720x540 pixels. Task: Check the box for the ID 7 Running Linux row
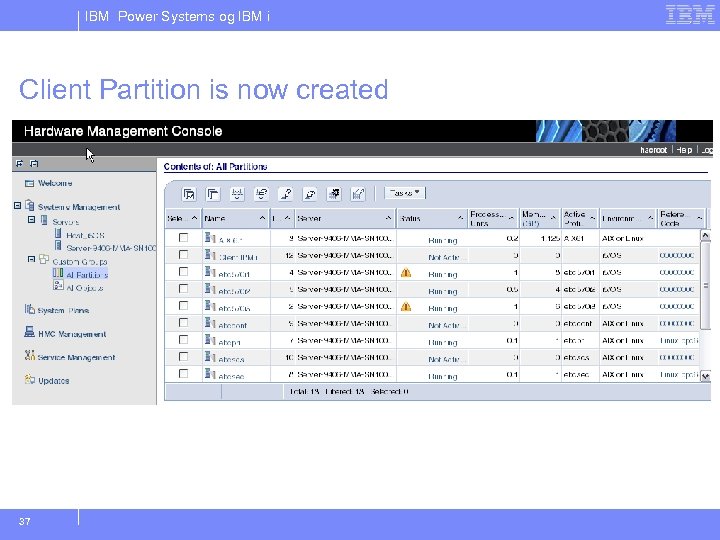tap(183, 339)
